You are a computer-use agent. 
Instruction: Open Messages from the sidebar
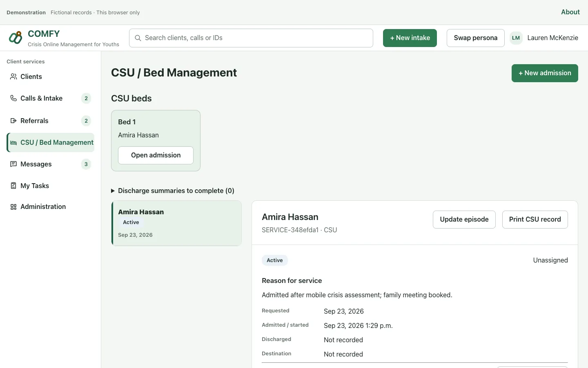tap(50, 164)
